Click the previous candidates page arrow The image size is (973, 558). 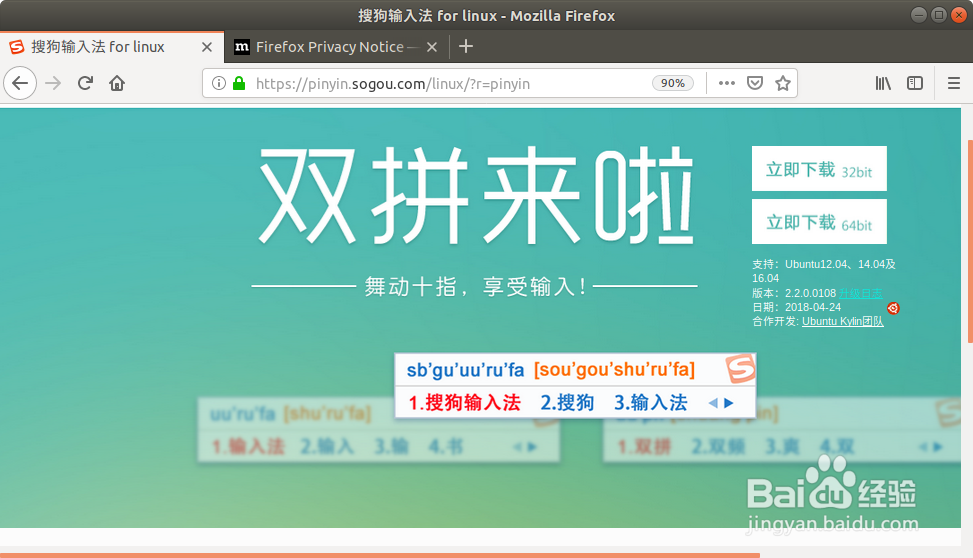click(x=713, y=403)
